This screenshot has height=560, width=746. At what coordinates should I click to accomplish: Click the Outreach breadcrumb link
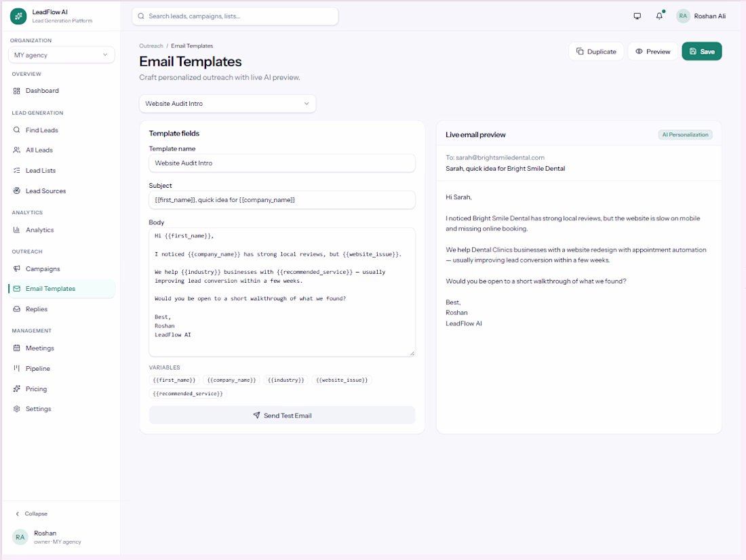coord(151,46)
